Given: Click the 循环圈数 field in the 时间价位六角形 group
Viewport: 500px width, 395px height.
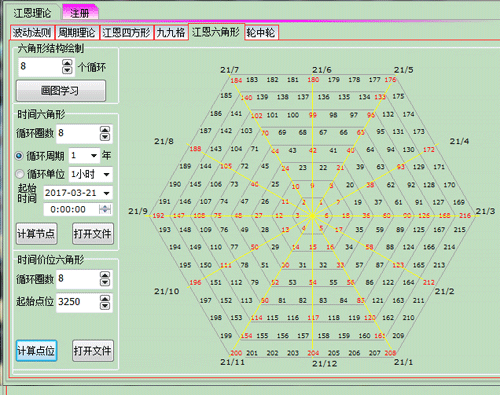Looking at the screenshot, I should pyautogui.click(x=78, y=279).
